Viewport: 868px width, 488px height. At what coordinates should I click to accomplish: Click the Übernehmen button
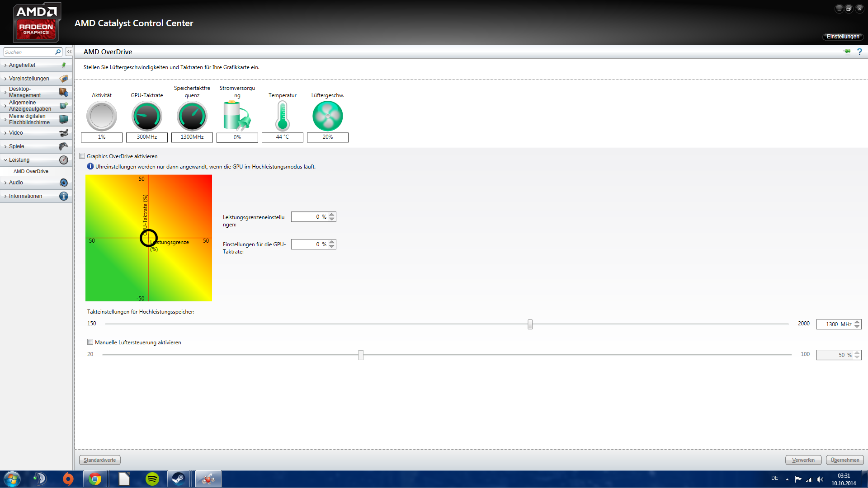(x=844, y=460)
